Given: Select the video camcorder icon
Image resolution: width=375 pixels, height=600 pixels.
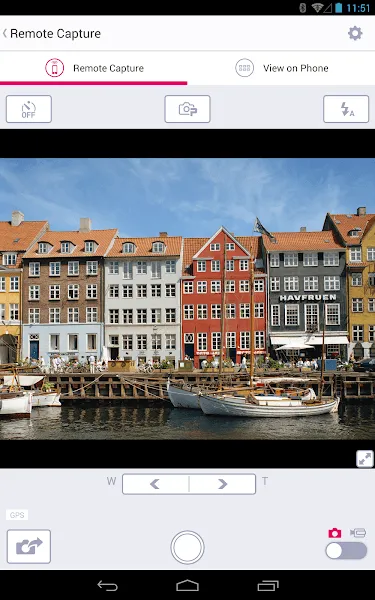Looking at the screenshot, I should pos(358,533).
